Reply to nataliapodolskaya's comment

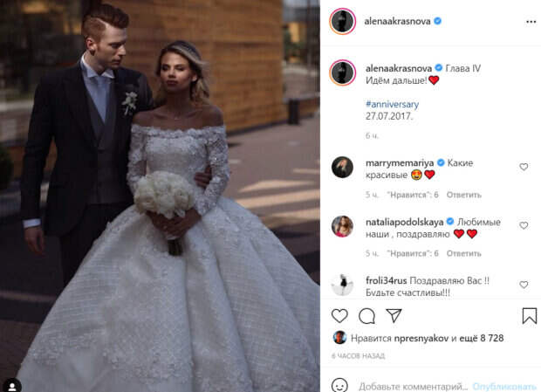[x=463, y=253]
